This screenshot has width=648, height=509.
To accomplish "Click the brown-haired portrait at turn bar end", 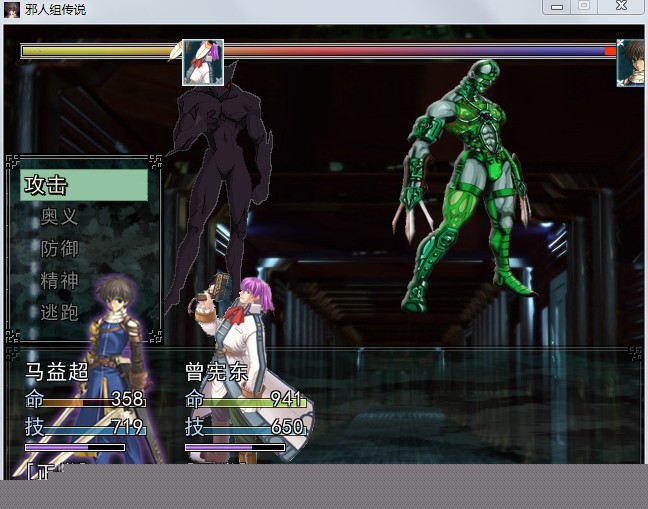I will tap(631, 63).
